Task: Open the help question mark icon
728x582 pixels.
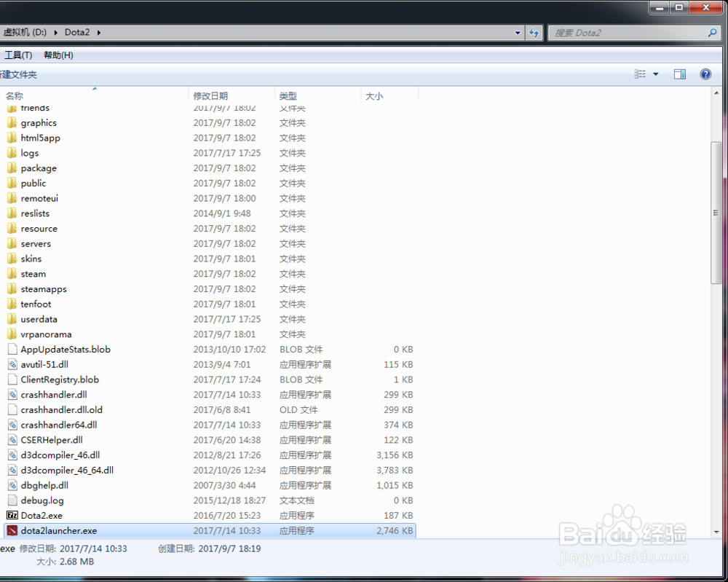Action: 705,74
